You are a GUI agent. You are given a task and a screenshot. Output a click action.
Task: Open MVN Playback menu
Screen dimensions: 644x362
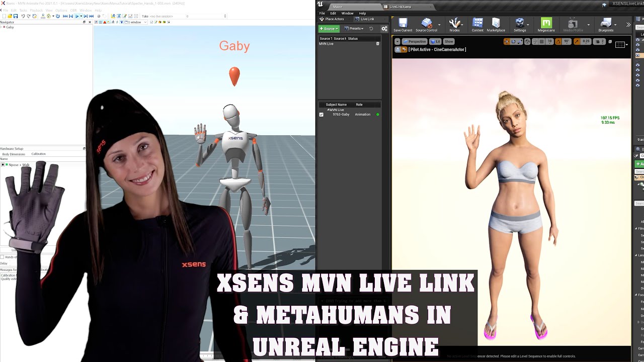pyautogui.click(x=36, y=10)
